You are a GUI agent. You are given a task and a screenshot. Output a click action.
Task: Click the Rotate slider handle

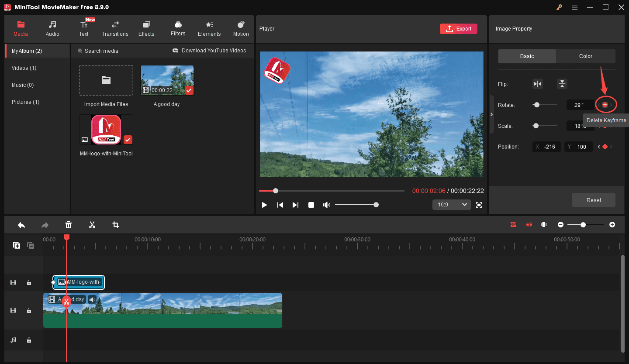click(537, 105)
